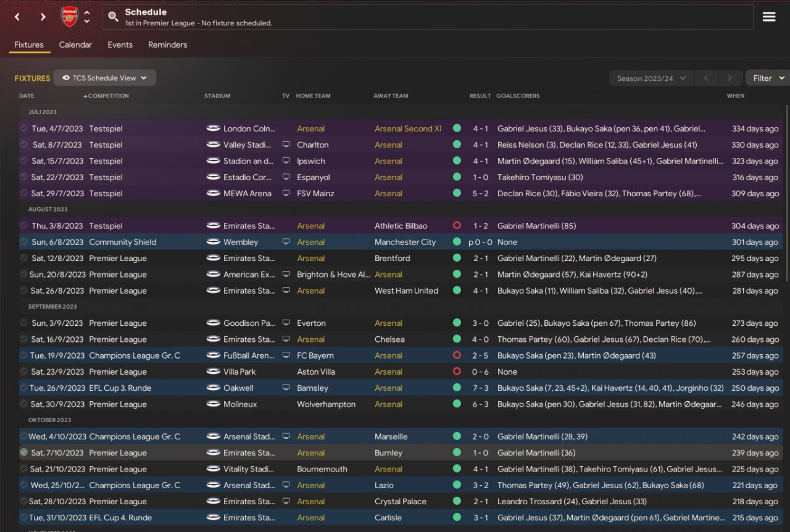Go to next season with right chevron
790x532 pixels.
(730, 78)
